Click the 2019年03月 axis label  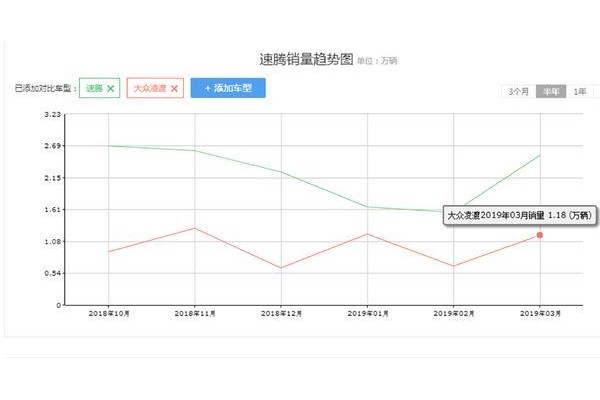click(x=540, y=313)
